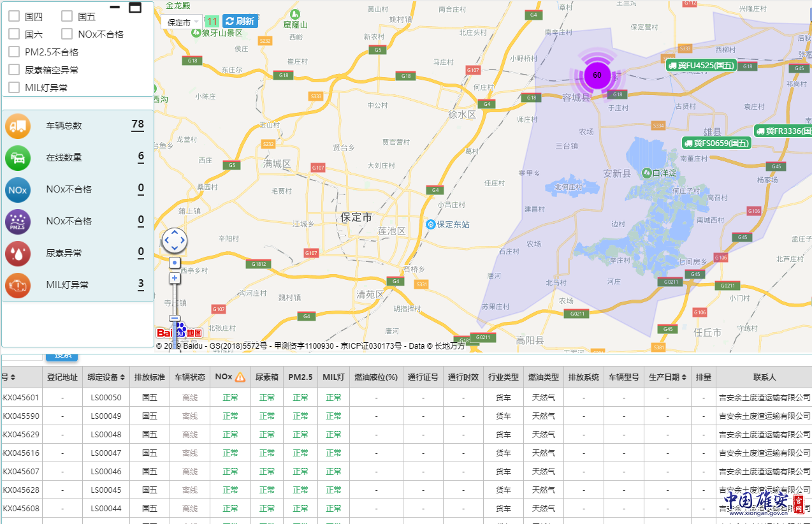
Task: Click the red urea droplet icon
Action: pyautogui.click(x=18, y=253)
